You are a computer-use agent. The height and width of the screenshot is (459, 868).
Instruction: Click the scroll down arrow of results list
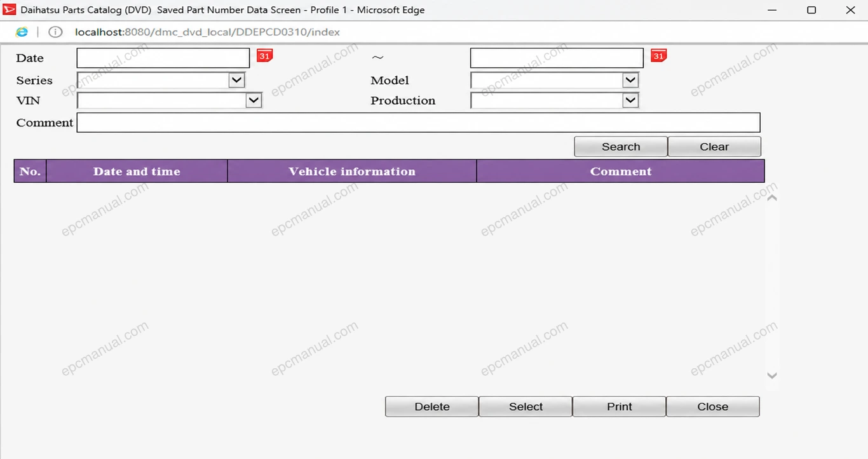tap(772, 376)
